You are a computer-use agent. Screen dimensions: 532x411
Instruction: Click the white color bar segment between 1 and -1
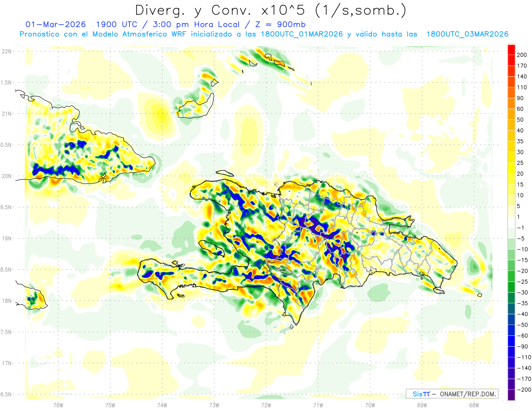click(511, 223)
